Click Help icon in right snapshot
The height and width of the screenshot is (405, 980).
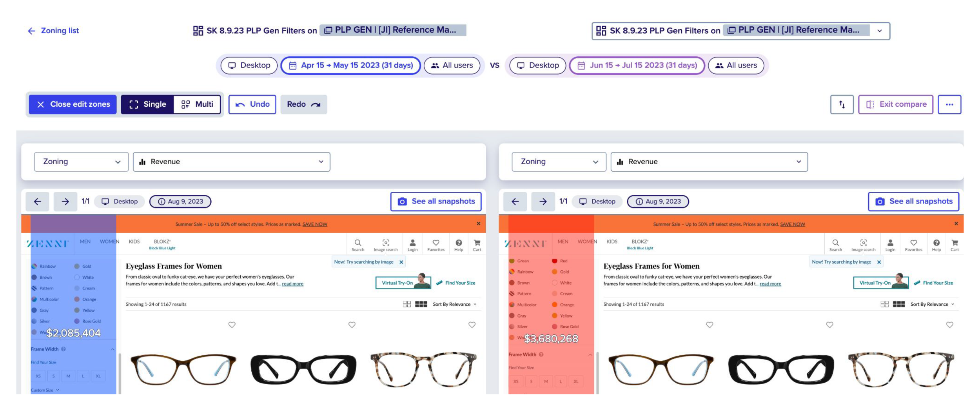936,245
